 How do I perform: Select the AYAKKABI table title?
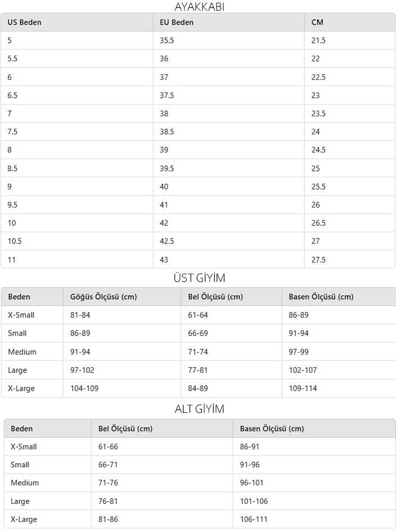tap(200, 7)
